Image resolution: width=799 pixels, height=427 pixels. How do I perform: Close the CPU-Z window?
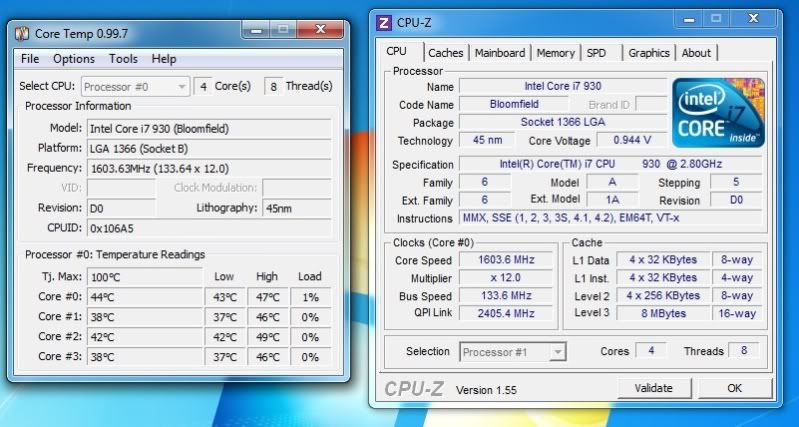[x=753, y=19]
